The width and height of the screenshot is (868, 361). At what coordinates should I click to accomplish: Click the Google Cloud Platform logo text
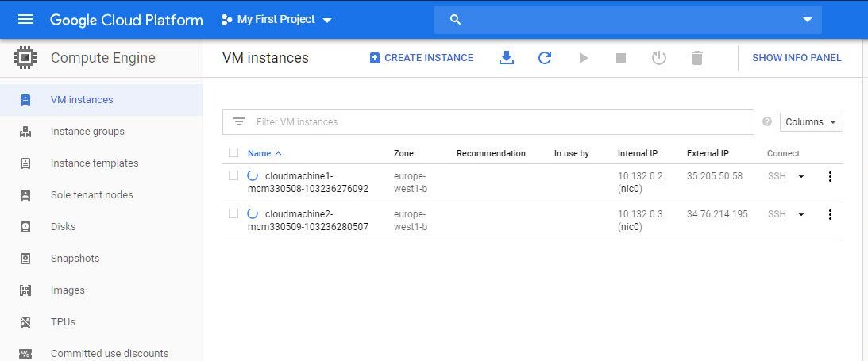point(126,21)
